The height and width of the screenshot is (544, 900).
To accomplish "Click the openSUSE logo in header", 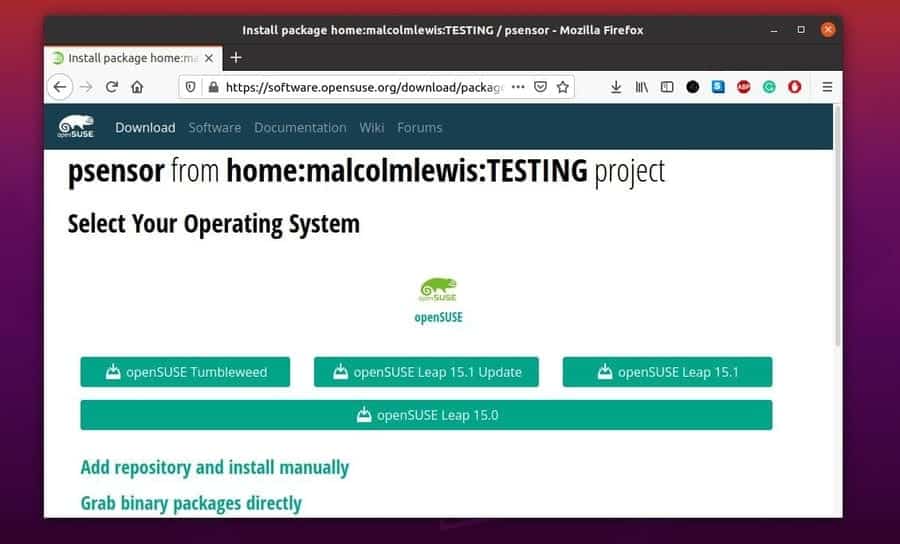I will click(x=76, y=127).
